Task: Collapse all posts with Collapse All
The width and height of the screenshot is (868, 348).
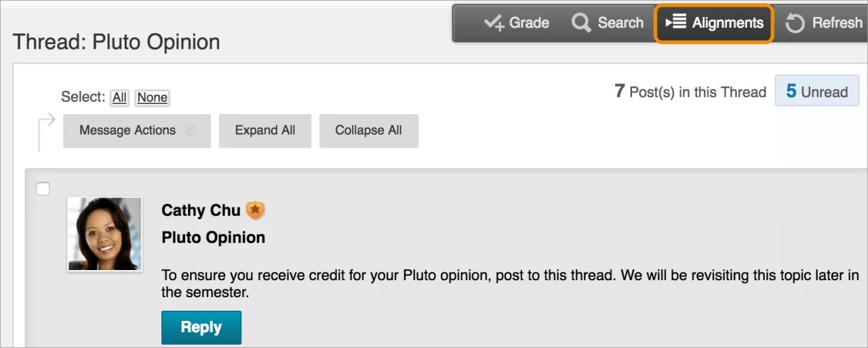Action: [368, 131]
